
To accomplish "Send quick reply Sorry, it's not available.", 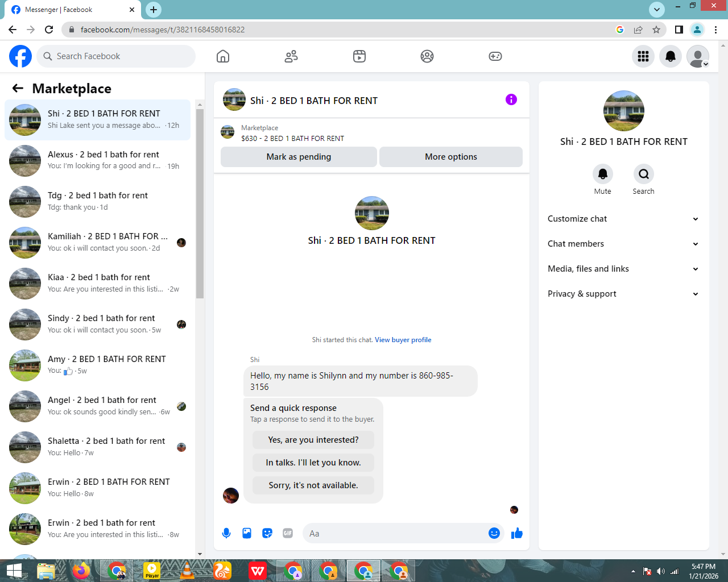I will tap(313, 485).
